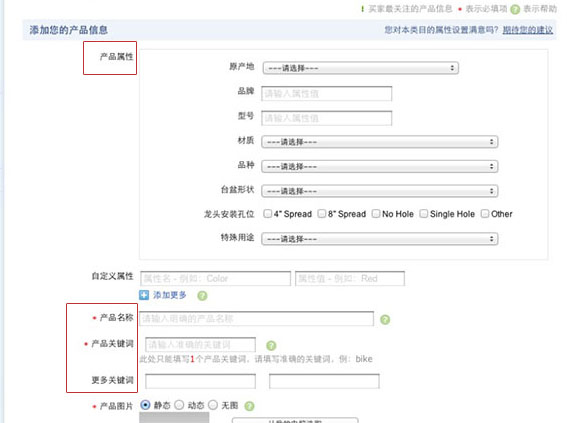Expand the 材质 dropdown list
567x423 pixels.
(380, 142)
